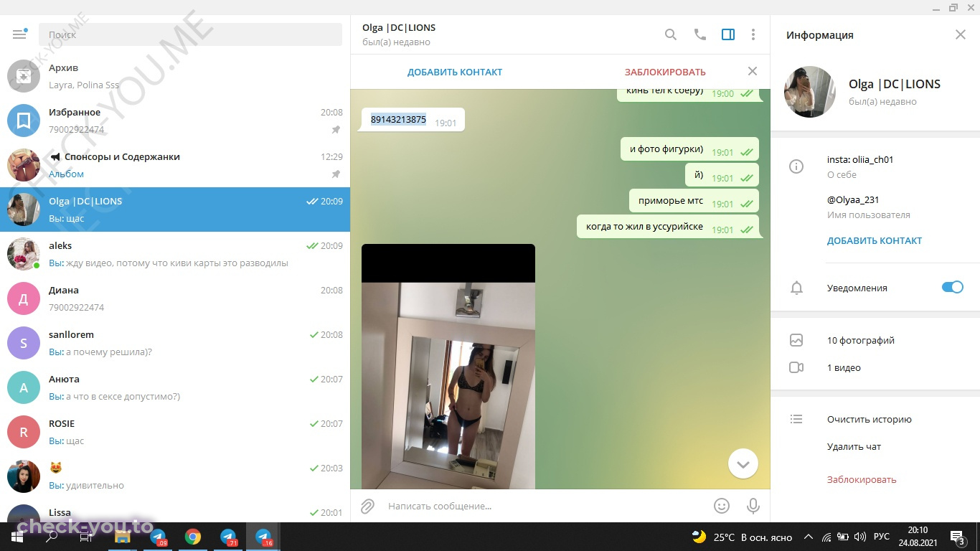This screenshot has width=980, height=551.
Task: Open the Спонсоры и Содержанки channel
Action: point(175,165)
